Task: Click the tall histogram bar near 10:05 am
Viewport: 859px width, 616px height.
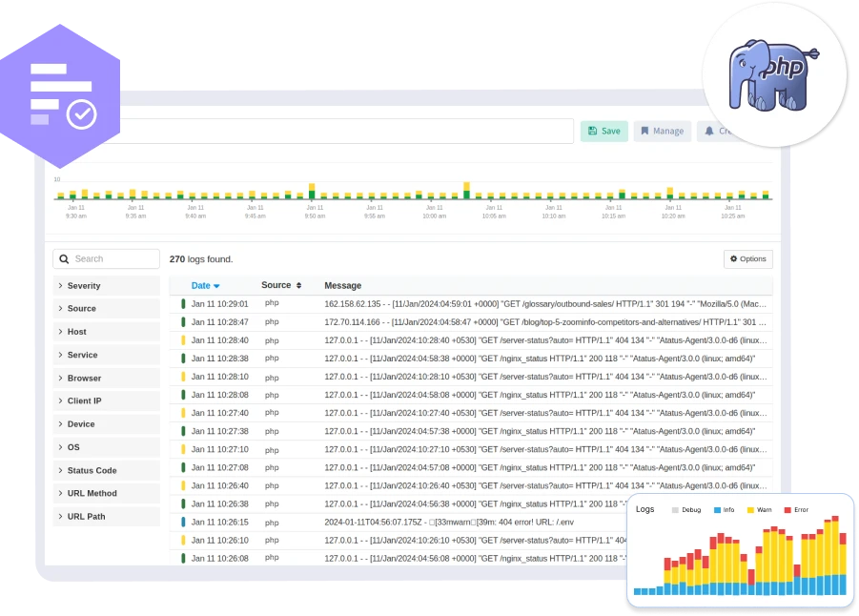Action: click(467, 191)
